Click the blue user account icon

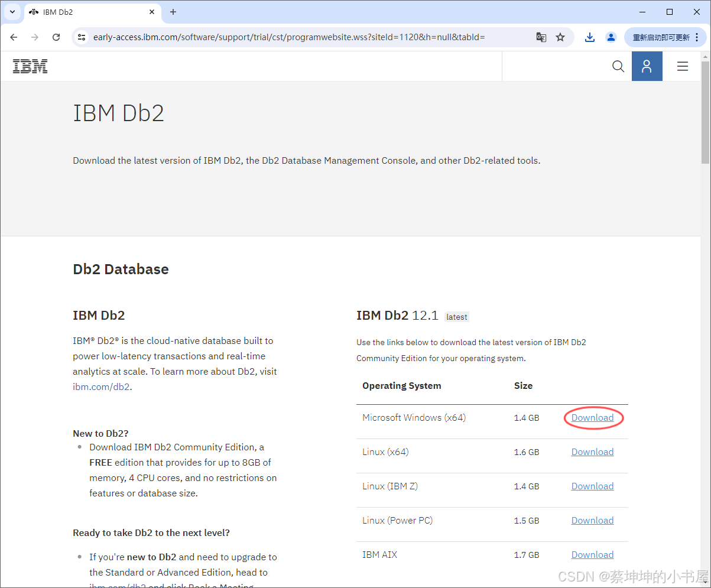[x=647, y=66]
